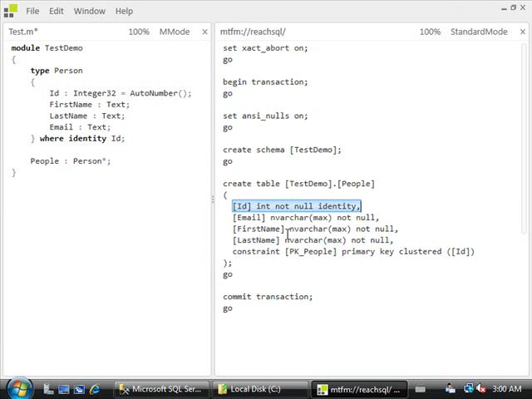532x399 pixels.
Task: Click the 'People : Person*;' line
Action: (71, 161)
